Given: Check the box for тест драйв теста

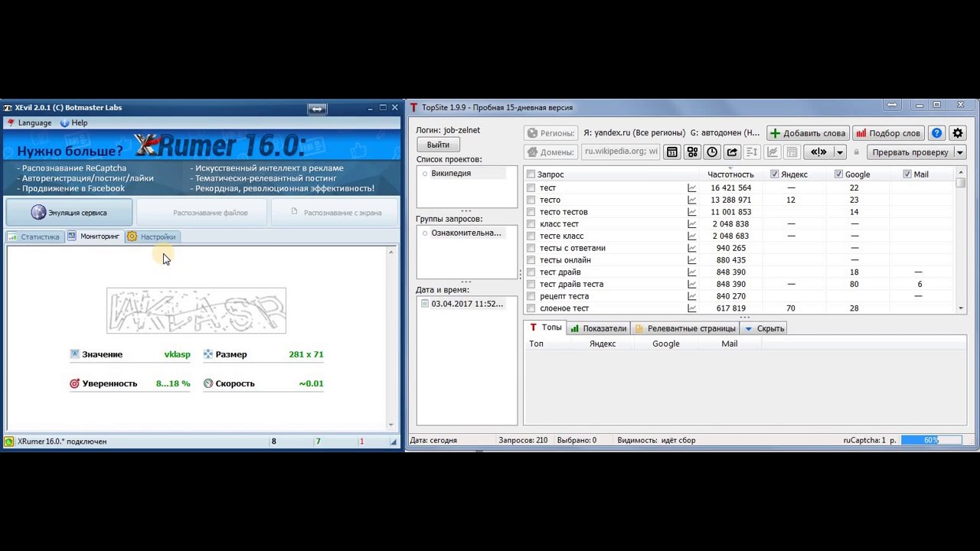Looking at the screenshot, I should (531, 284).
